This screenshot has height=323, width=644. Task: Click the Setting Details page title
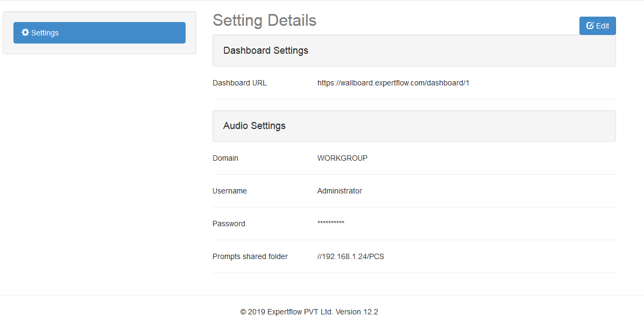pyautogui.click(x=264, y=20)
